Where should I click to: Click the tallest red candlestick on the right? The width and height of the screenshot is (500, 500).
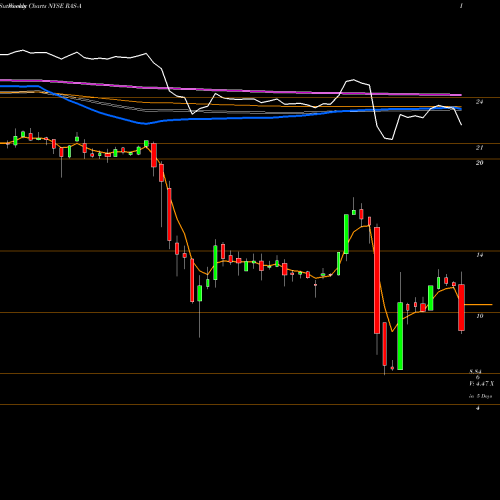pyautogui.click(x=377, y=280)
